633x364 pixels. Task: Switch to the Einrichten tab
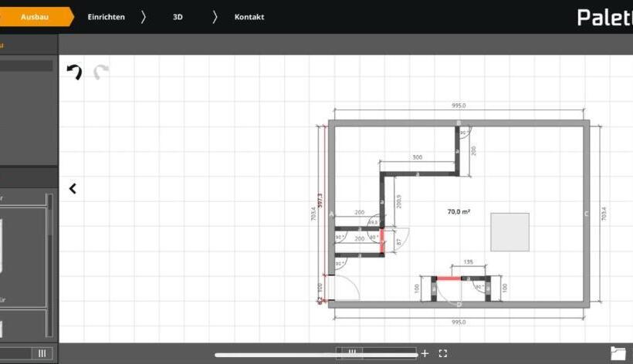[x=106, y=16]
